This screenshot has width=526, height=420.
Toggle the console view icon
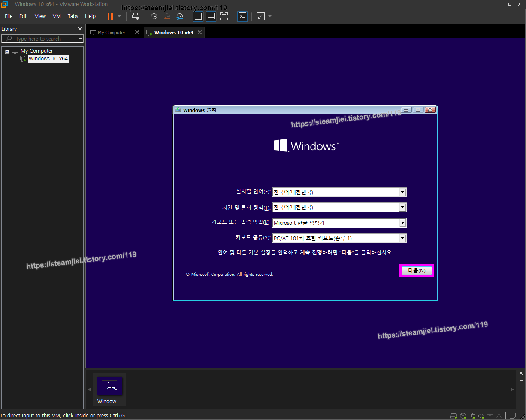(242, 16)
